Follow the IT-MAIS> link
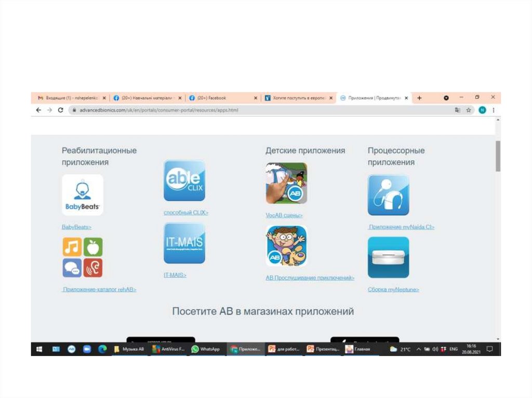Screen dimensions: 532x398 pos(175,275)
